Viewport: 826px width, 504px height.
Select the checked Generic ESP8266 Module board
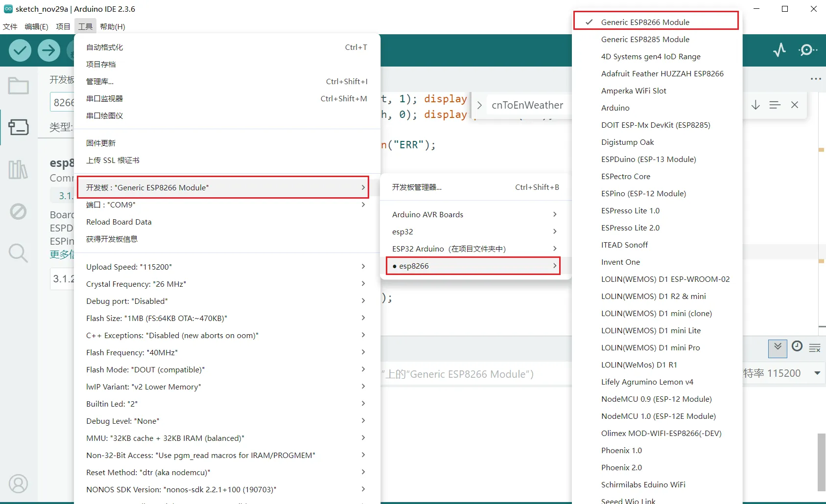point(656,22)
